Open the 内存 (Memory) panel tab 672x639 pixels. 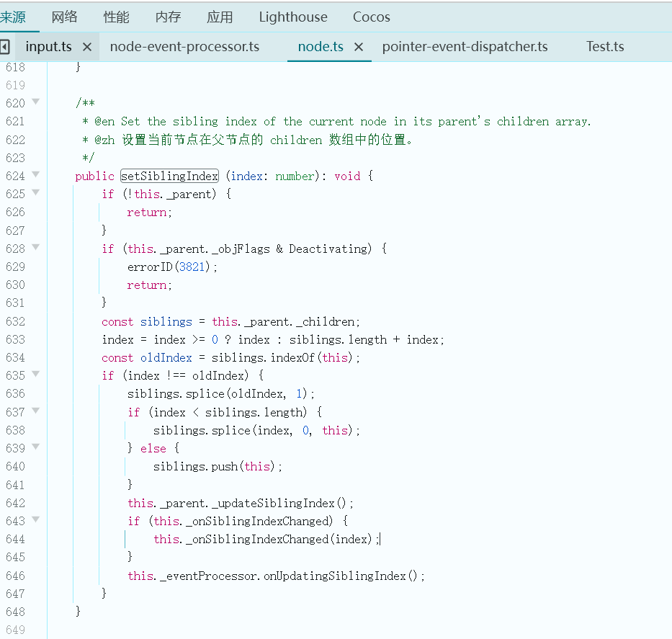tap(168, 17)
